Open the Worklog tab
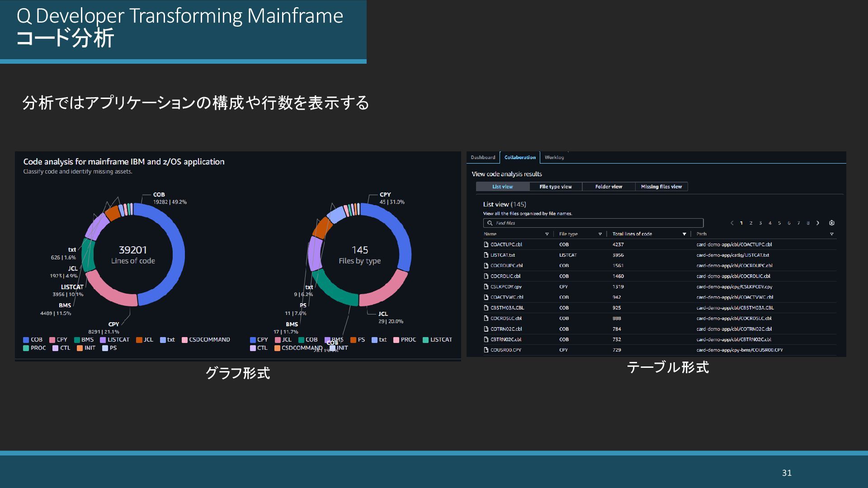The width and height of the screenshot is (868, 488). (x=554, y=157)
